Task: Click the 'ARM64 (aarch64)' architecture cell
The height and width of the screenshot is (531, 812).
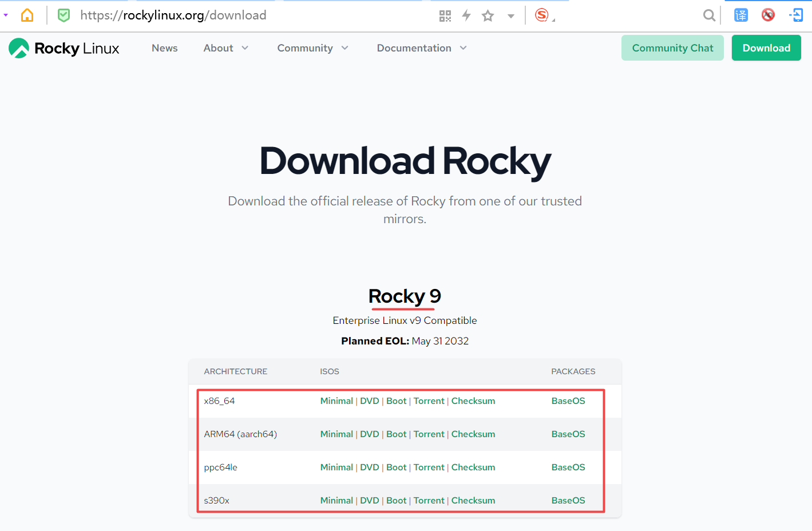Action: [240, 434]
